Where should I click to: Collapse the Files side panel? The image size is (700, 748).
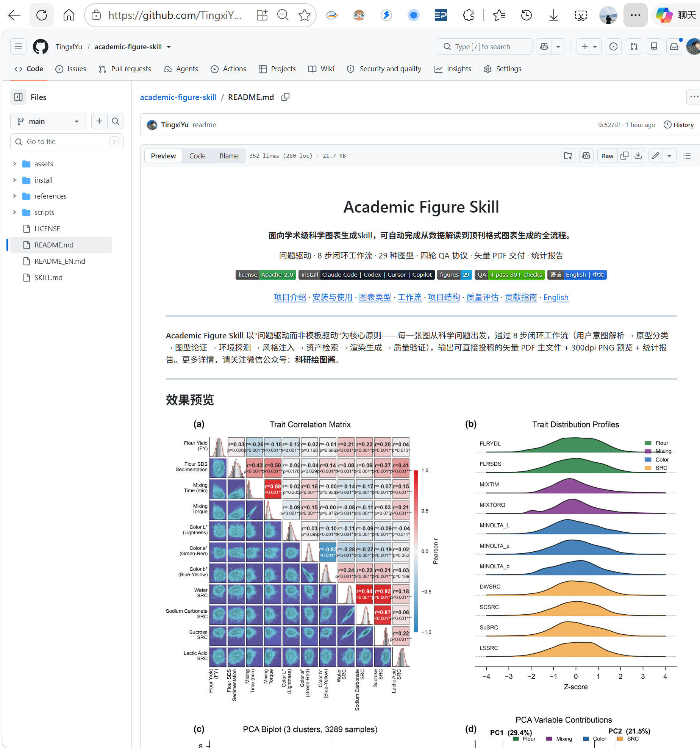pos(19,97)
